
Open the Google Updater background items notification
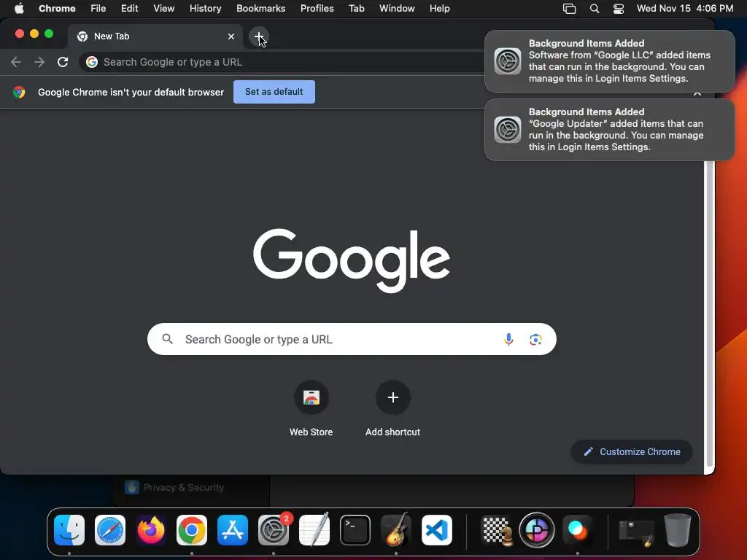609,130
